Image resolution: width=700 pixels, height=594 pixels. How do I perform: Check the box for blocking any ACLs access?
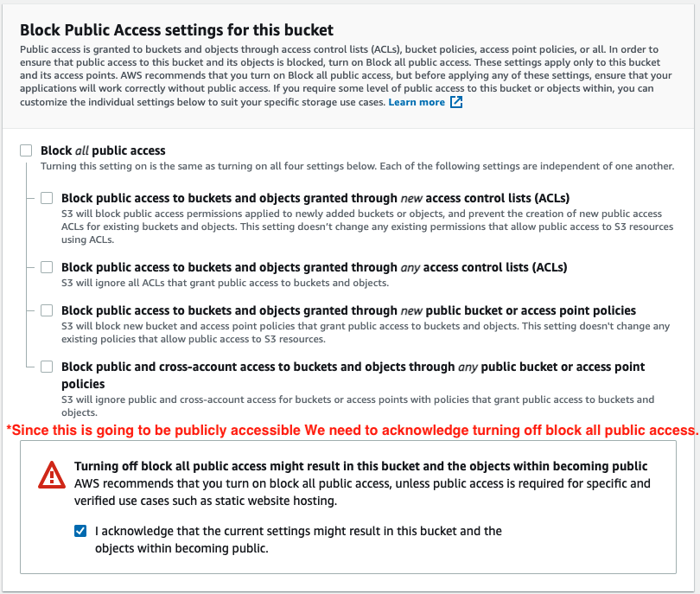[47, 267]
